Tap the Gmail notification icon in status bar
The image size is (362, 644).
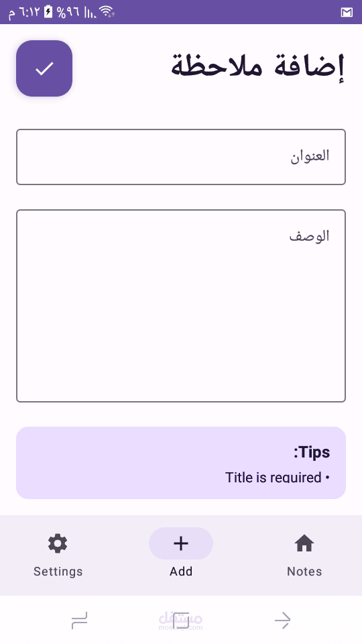pyautogui.click(x=347, y=12)
